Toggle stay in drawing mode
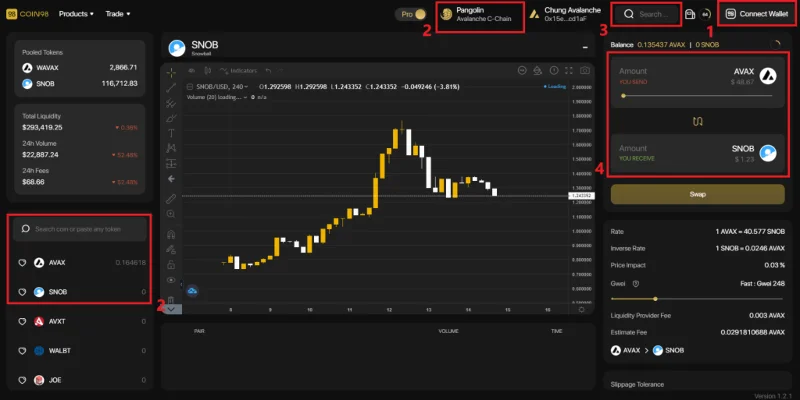This screenshot has height=400, width=800. click(x=171, y=249)
